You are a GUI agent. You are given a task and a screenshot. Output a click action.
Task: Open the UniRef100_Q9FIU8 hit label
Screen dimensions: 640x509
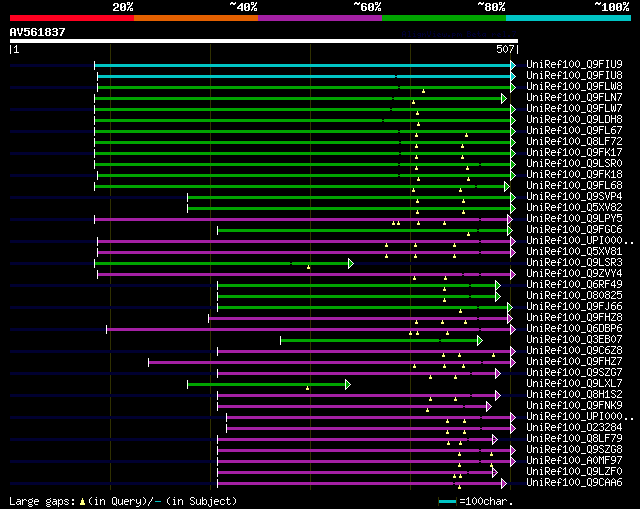[574, 76]
